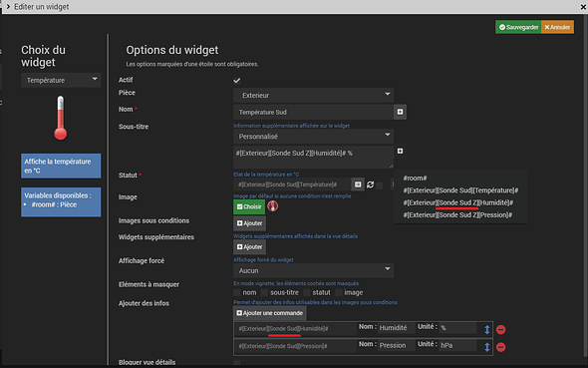Click the Nom field containing Température Sud

click(x=313, y=112)
